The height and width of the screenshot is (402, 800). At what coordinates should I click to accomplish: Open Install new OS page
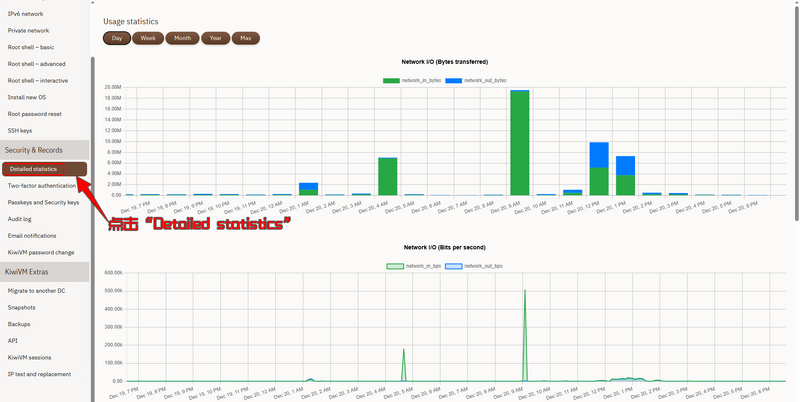coord(27,97)
